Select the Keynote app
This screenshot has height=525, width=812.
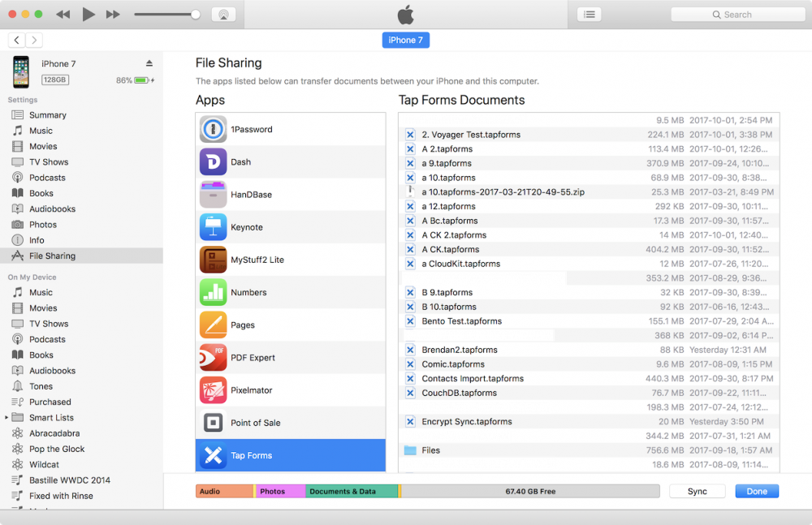point(291,227)
